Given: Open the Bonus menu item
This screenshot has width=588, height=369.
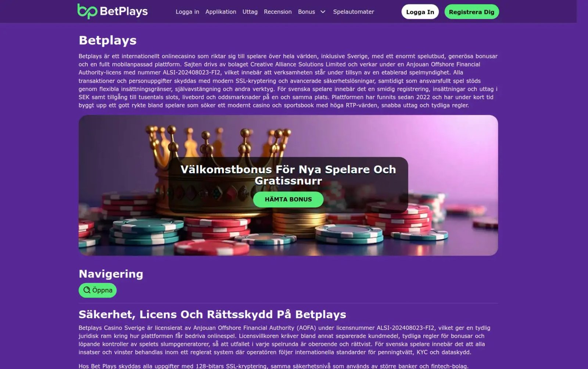Looking at the screenshot, I should 306,12.
